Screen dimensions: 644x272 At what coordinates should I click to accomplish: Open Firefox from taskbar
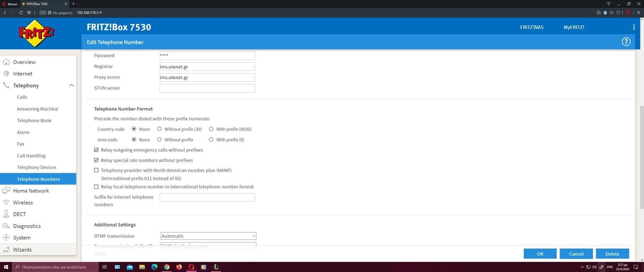pyautogui.click(x=179, y=266)
